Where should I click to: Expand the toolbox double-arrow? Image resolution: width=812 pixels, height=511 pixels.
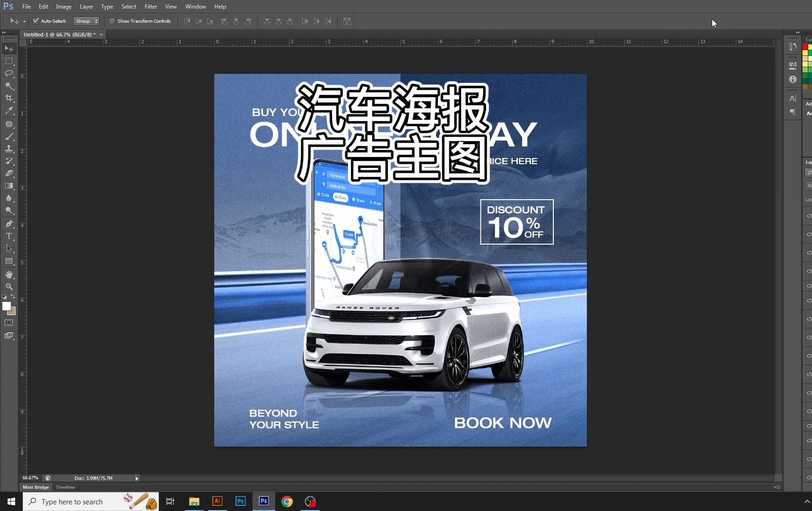(4, 33)
